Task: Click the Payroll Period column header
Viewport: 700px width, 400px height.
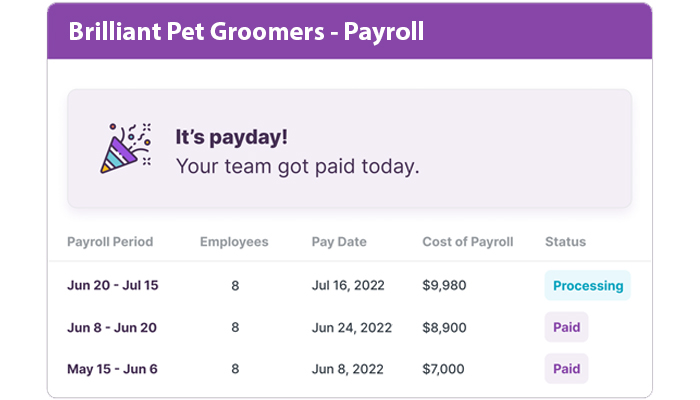Action: [x=110, y=242]
